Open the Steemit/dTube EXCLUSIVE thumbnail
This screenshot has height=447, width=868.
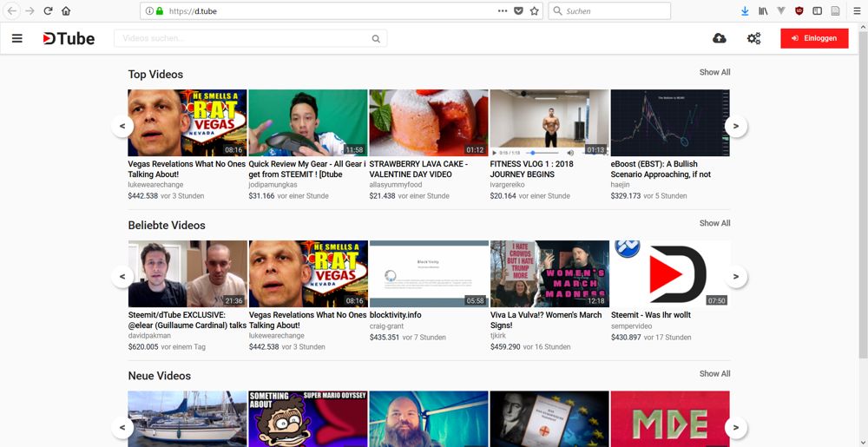187,274
